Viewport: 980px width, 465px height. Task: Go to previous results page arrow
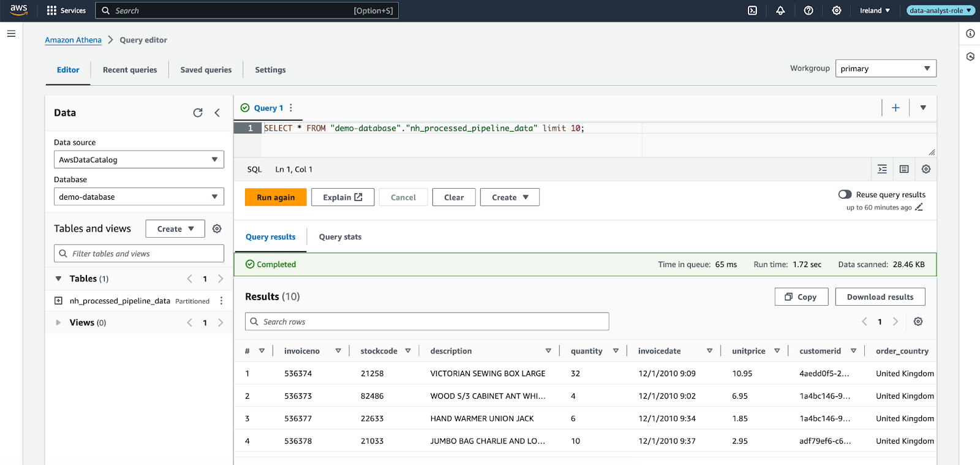tap(864, 322)
